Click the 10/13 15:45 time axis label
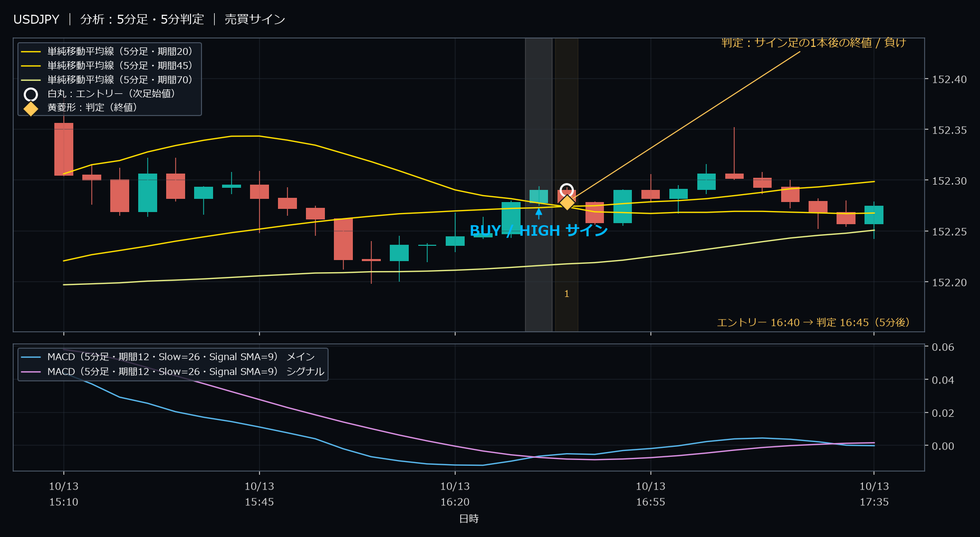Screen dimensions: 980x537 click(x=260, y=494)
